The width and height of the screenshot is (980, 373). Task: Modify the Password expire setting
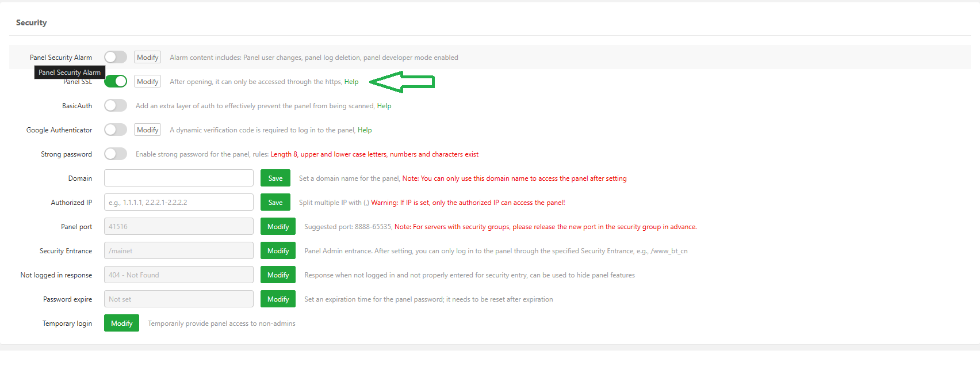tap(278, 299)
